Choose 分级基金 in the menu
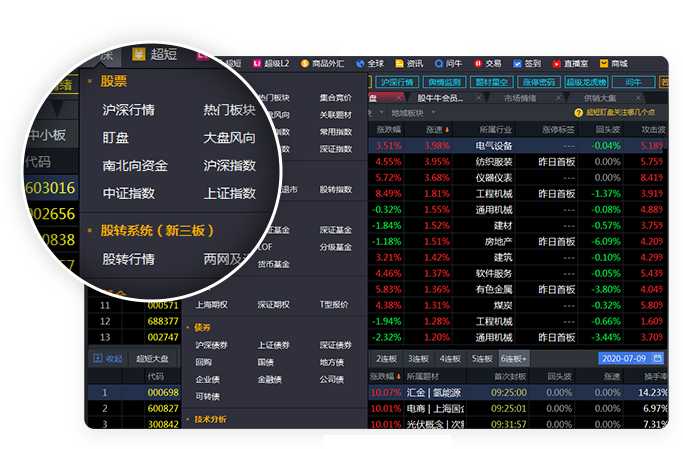Image resolution: width=683 pixels, height=449 pixels. click(335, 247)
